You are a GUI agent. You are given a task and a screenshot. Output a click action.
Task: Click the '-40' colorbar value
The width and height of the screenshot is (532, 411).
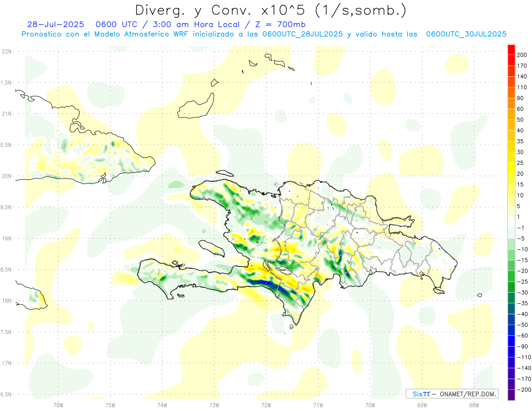[522, 314]
